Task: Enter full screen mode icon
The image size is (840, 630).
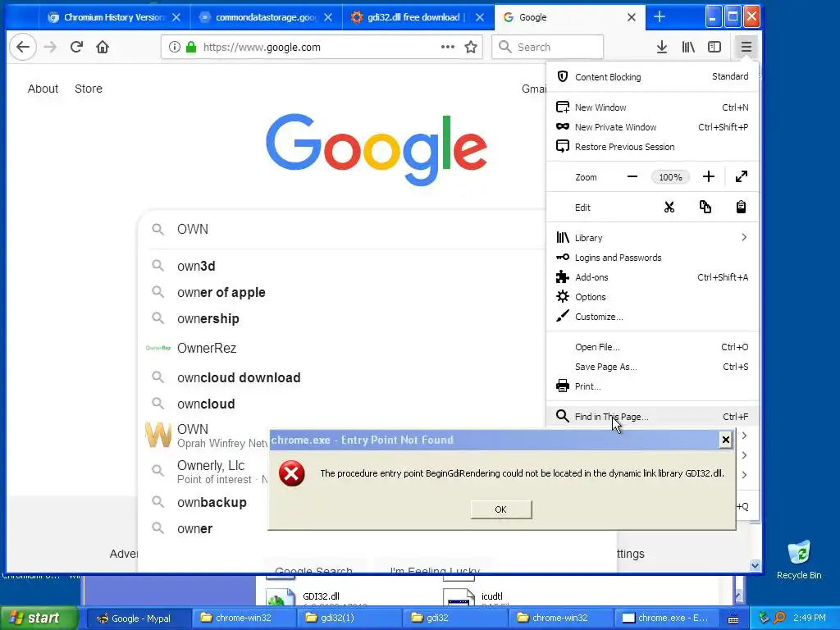Action: point(742,177)
